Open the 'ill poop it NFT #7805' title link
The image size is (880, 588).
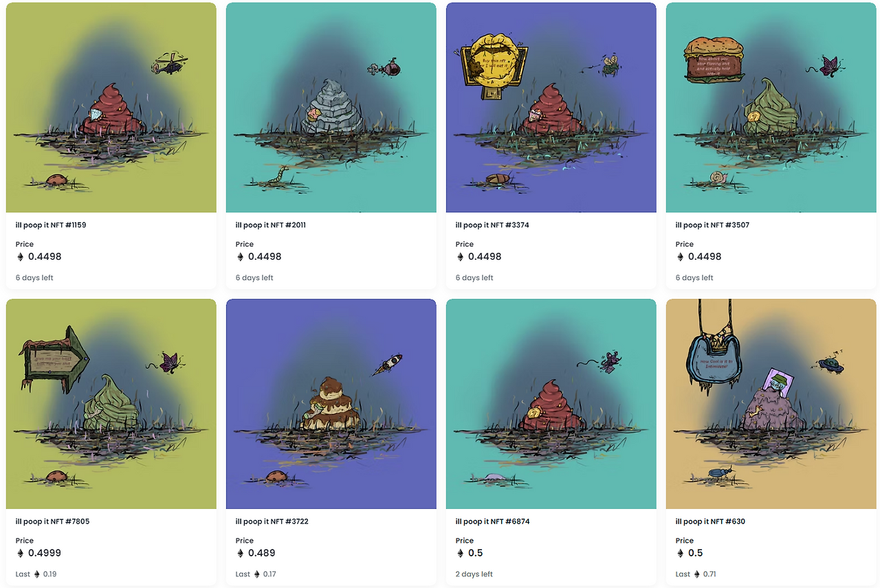(52, 521)
